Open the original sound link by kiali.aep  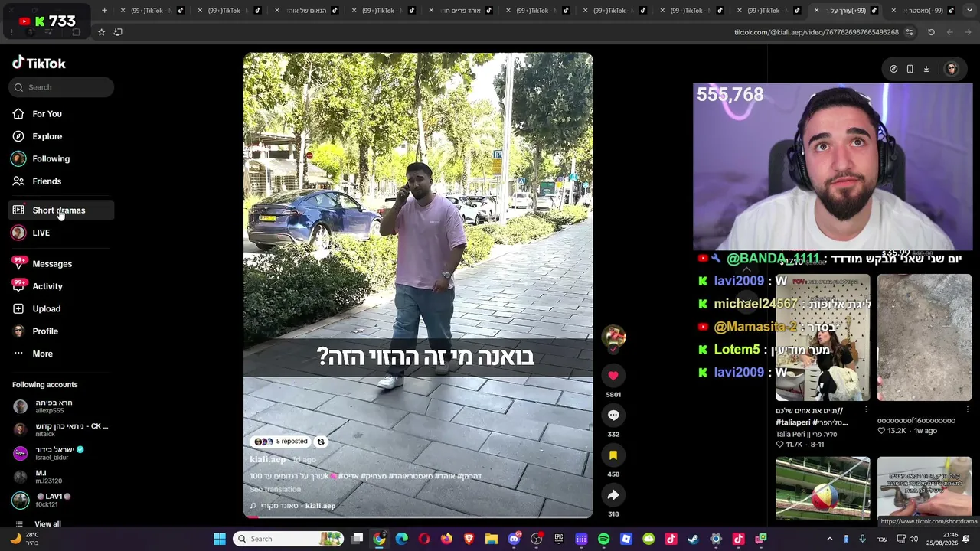pos(293,506)
